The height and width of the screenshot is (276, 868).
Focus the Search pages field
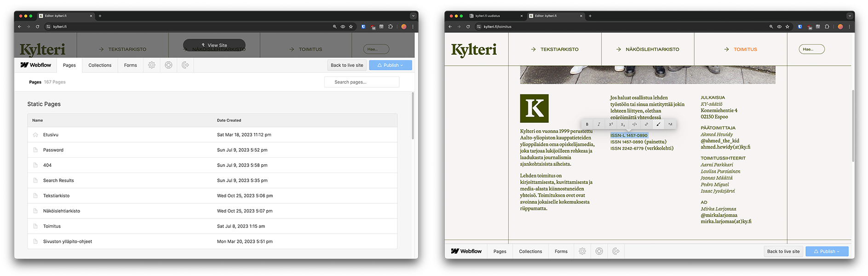pyautogui.click(x=362, y=82)
